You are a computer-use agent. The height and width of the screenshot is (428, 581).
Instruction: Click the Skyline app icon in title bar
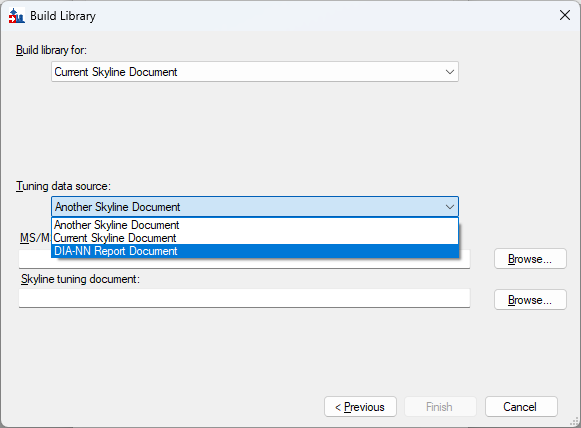point(16,16)
